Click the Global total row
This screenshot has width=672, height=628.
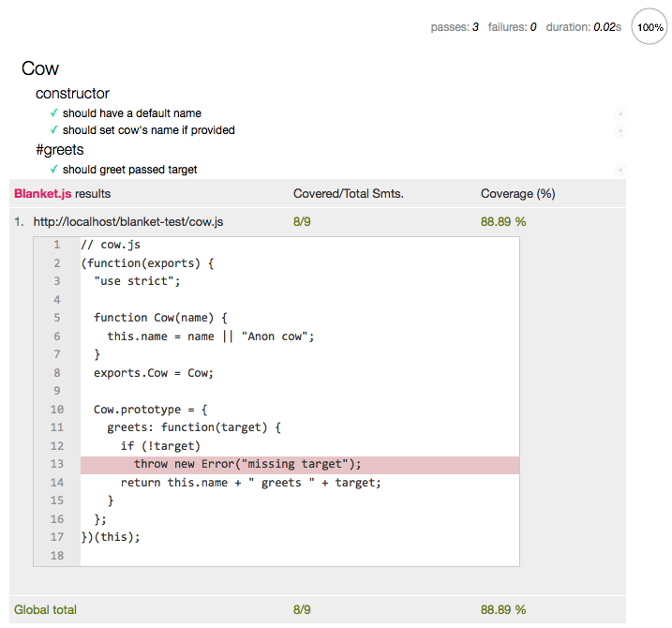tap(45, 609)
